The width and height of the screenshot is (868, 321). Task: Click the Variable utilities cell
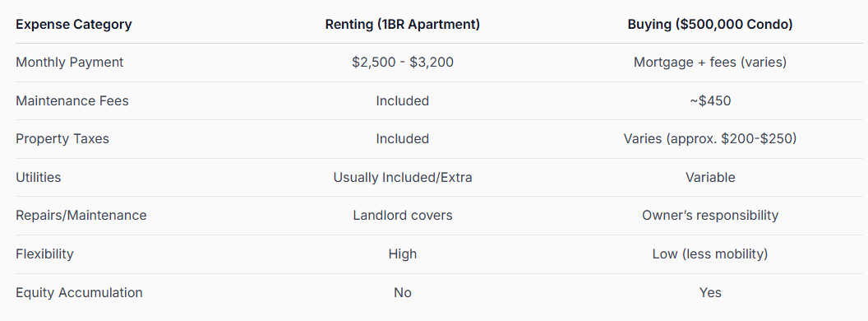709,178
